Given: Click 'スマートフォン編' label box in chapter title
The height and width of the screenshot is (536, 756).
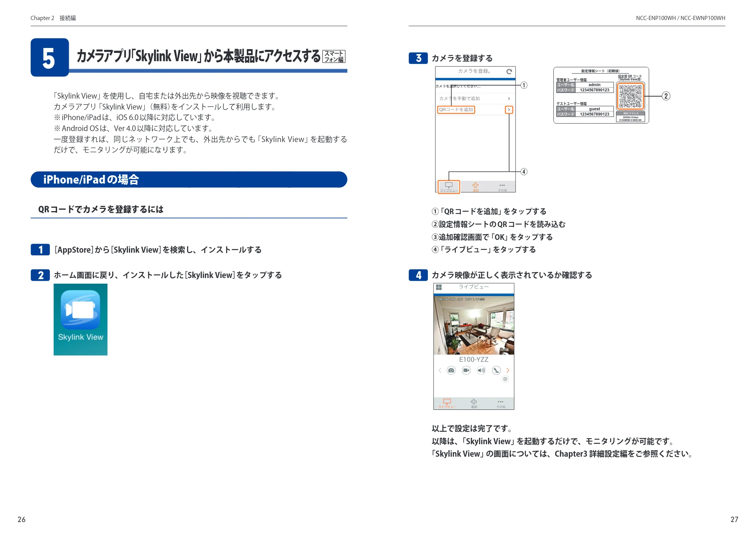Looking at the screenshot, I should (334, 56).
